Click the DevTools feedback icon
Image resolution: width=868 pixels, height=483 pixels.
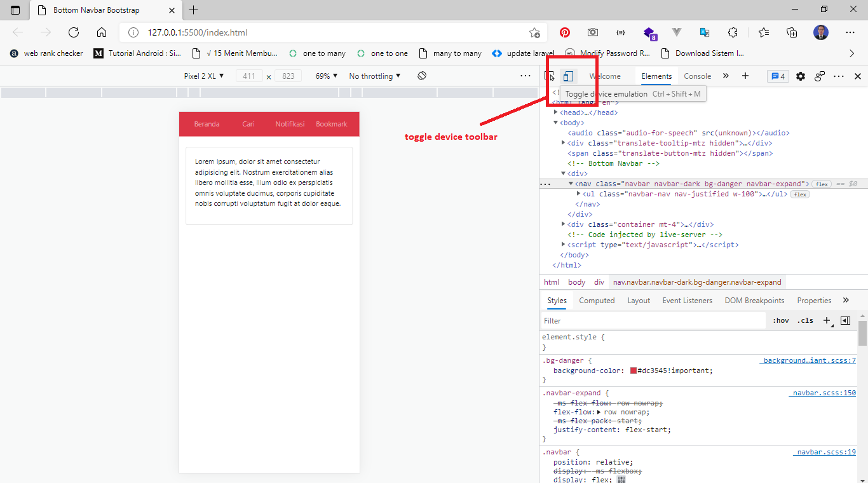pyautogui.click(x=820, y=76)
